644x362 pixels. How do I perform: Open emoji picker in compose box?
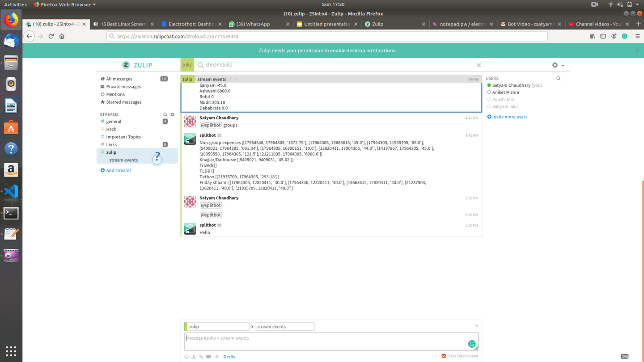point(186,357)
